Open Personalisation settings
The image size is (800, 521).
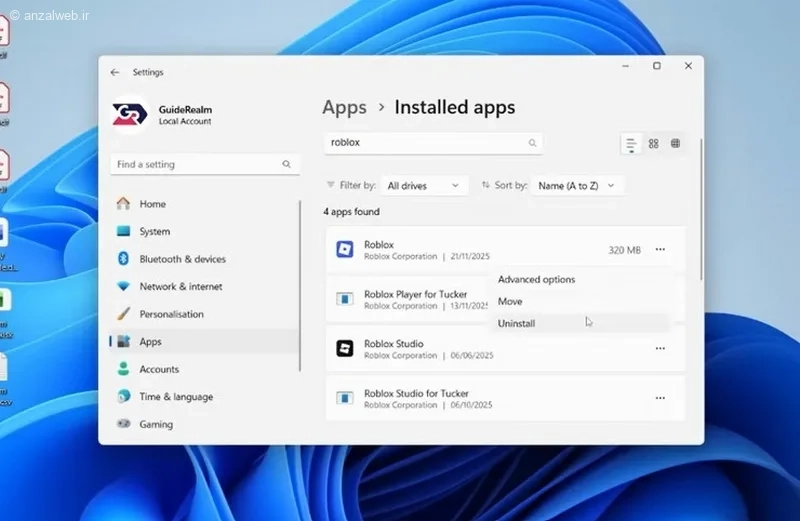tap(204, 314)
